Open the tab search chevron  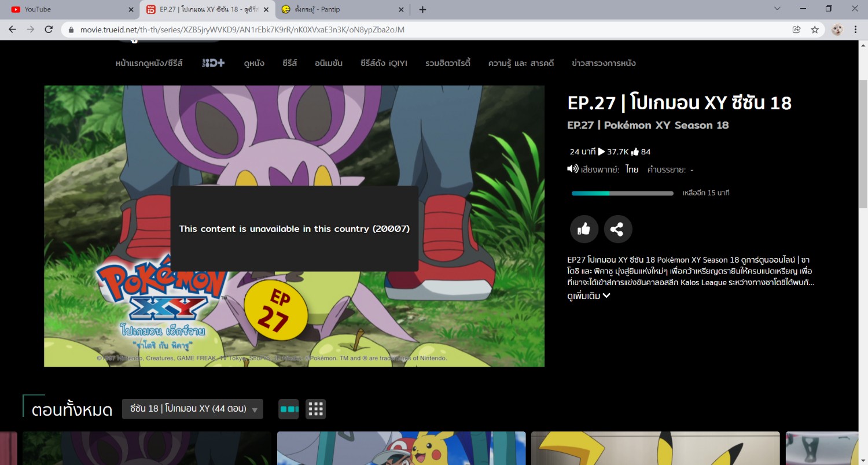pos(777,9)
